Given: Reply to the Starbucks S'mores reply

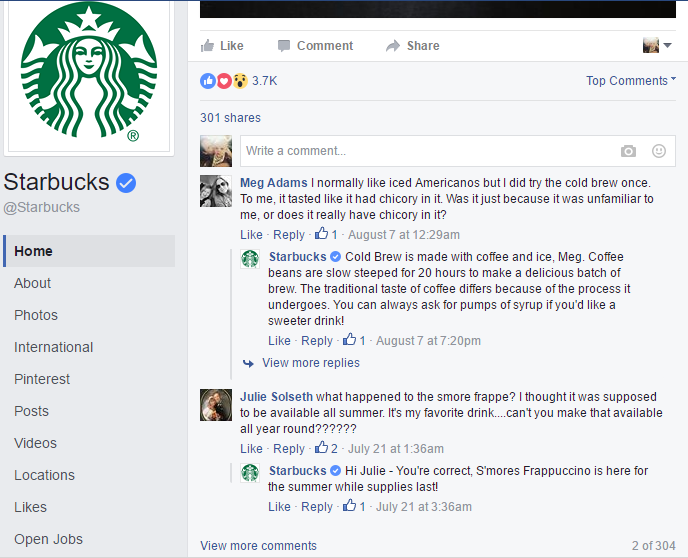Looking at the screenshot, I should (317, 507).
